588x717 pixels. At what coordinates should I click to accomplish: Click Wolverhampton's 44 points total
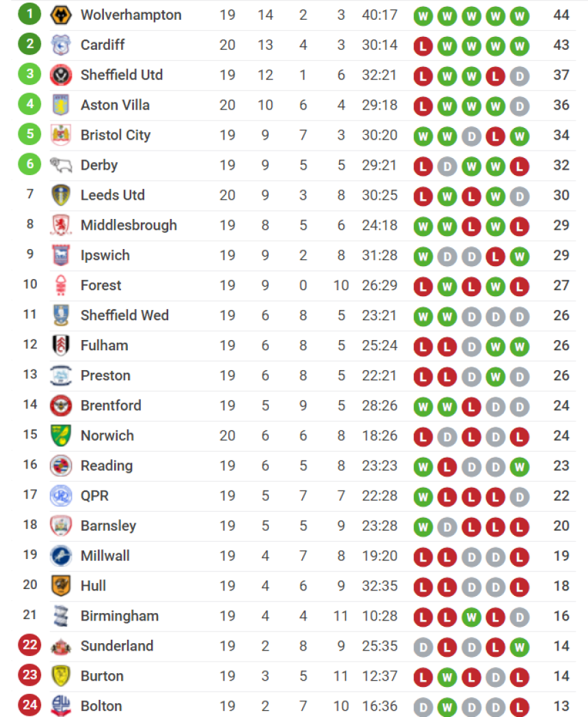coord(561,15)
